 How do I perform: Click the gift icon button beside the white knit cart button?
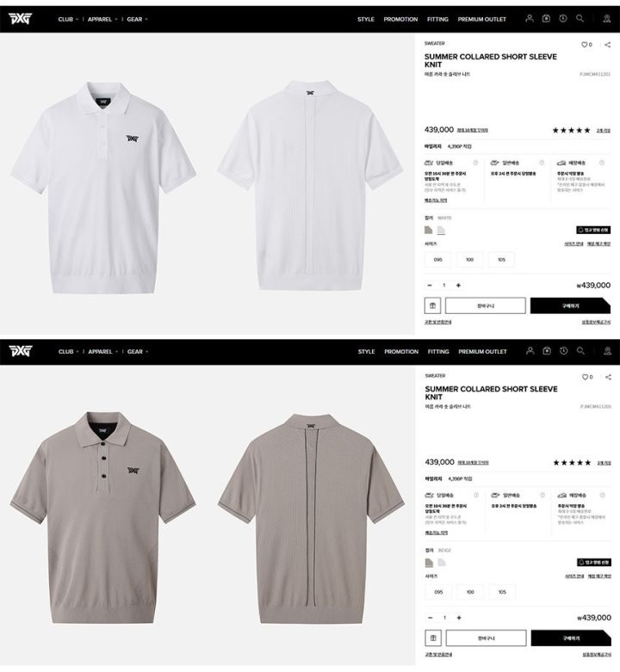[432, 305]
